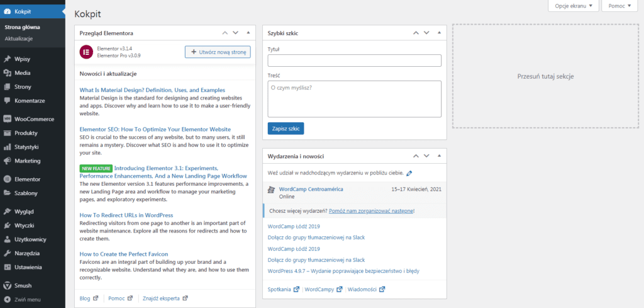Open Introducing Elementor 3.1 article

coord(164,172)
